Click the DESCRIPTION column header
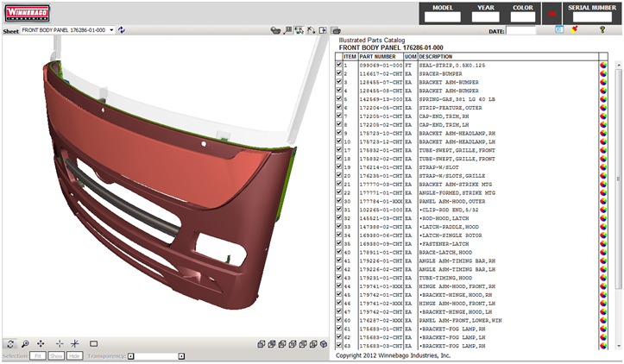Viewport: 624px width, 364px height. coord(436,56)
